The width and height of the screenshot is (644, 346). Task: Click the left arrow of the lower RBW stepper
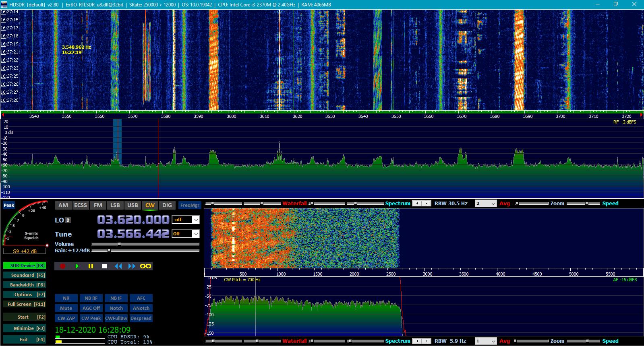coord(417,341)
